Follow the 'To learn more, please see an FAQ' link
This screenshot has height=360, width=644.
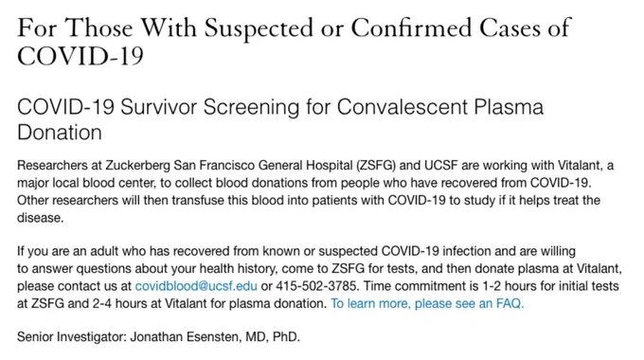click(x=427, y=304)
